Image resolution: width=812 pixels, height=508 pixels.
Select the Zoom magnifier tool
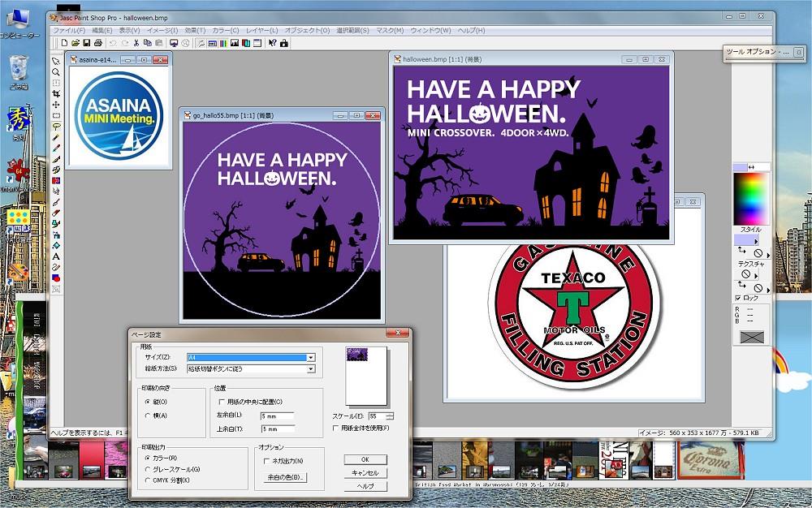[x=56, y=72]
